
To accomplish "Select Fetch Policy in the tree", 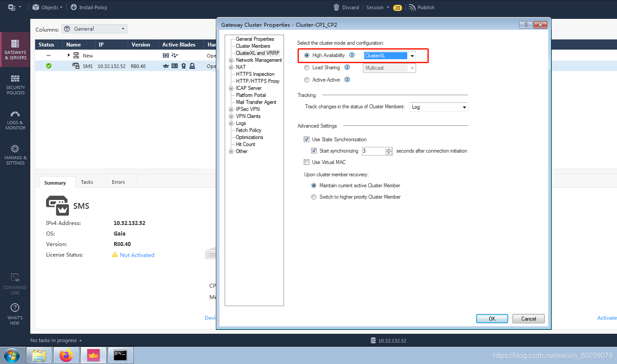I will [x=249, y=130].
